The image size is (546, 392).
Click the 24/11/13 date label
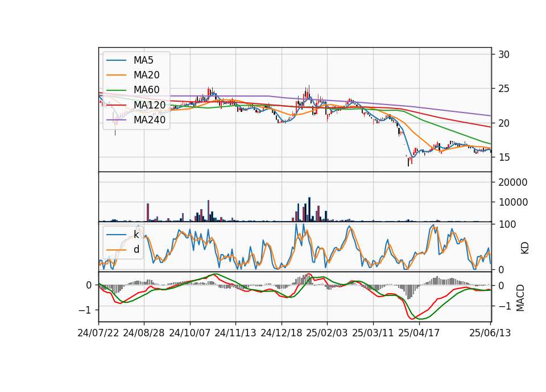[x=235, y=333]
